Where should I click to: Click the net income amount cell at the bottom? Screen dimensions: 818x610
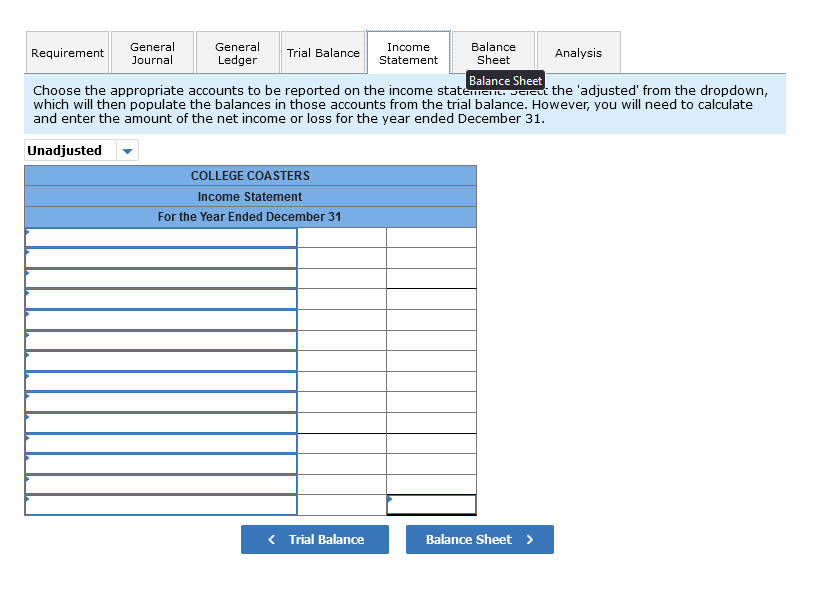[430, 504]
